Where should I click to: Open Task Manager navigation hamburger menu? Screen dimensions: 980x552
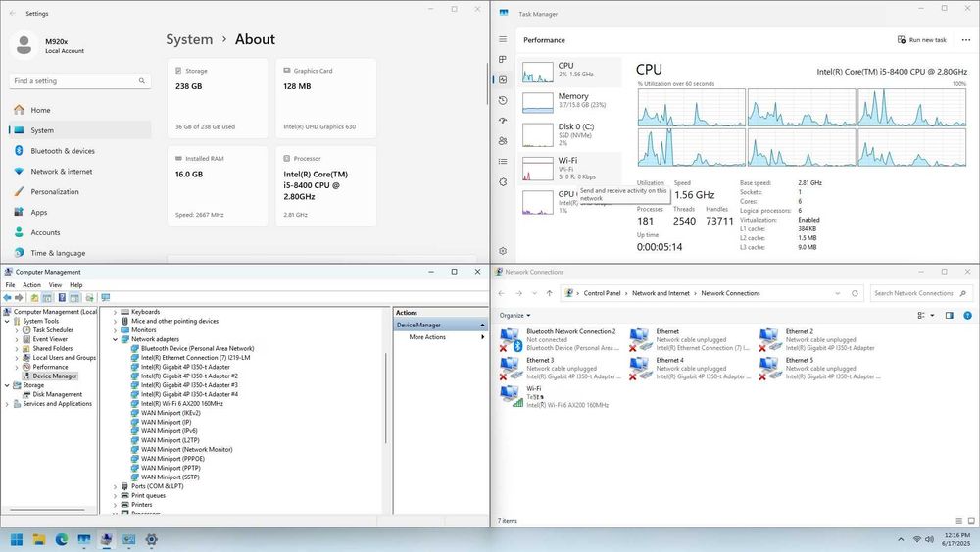pos(503,39)
